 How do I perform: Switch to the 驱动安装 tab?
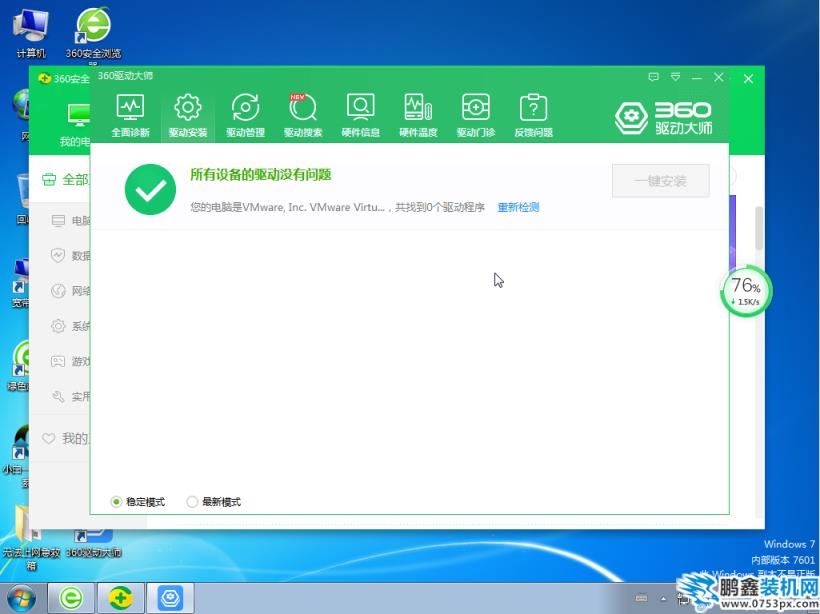188,115
